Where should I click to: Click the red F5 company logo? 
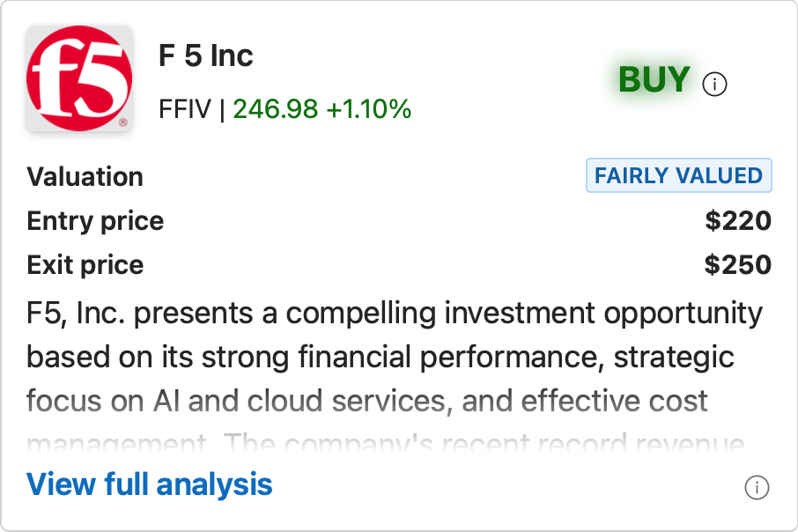(x=79, y=78)
